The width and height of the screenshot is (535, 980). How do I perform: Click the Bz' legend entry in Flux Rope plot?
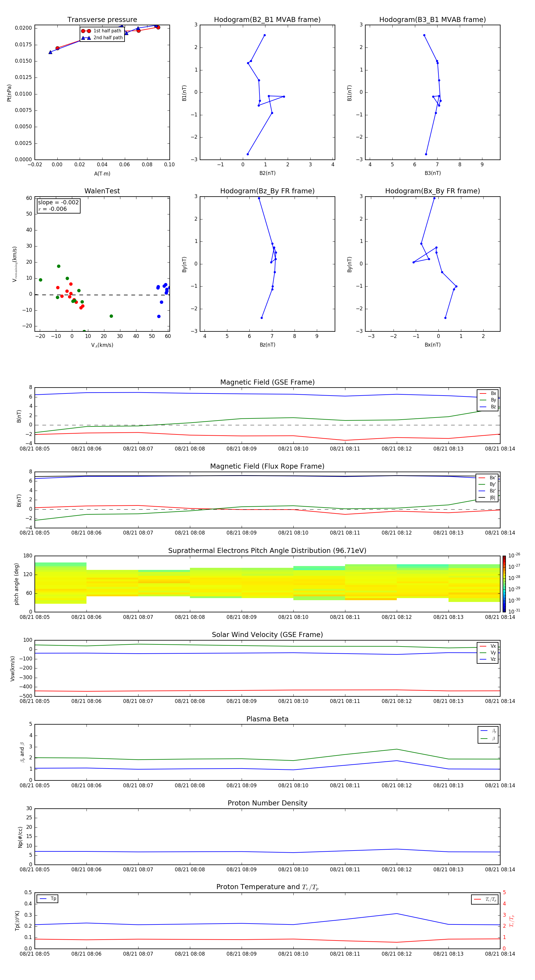click(x=487, y=491)
